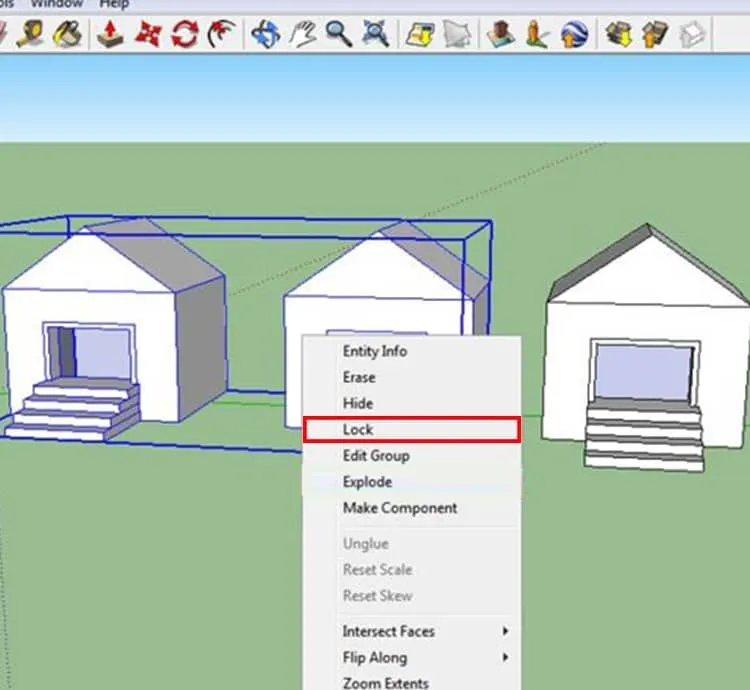Select the Tape Measure tool
The height and width of the screenshot is (690, 750).
click(x=30, y=34)
